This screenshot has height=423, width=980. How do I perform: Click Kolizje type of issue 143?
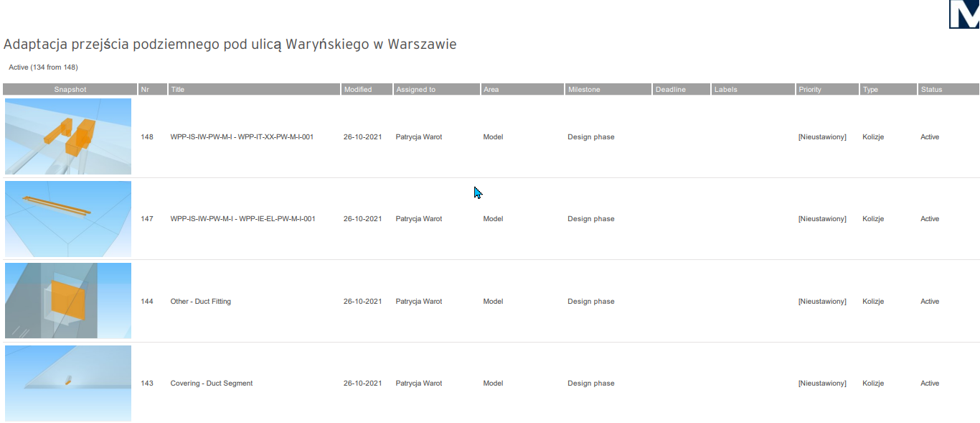click(873, 384)
